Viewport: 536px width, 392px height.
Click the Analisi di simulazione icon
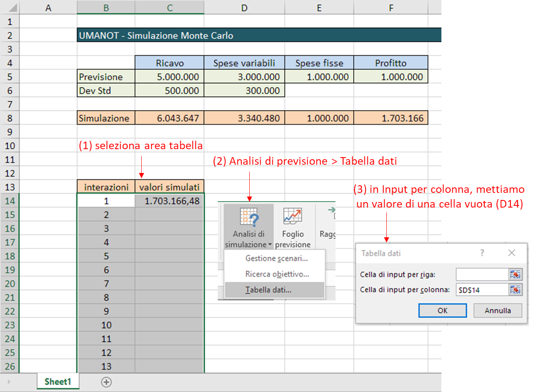coord(248,218)
